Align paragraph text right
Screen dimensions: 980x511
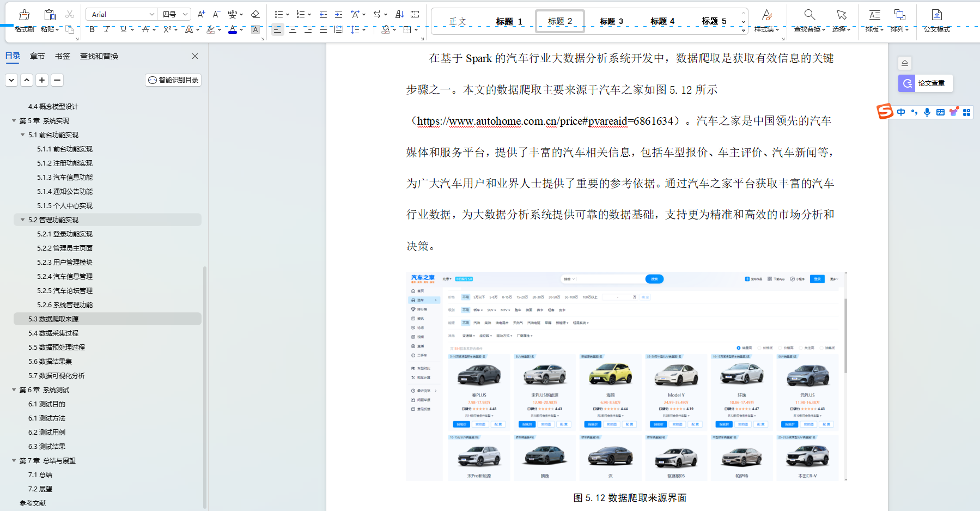coord(308,29)
